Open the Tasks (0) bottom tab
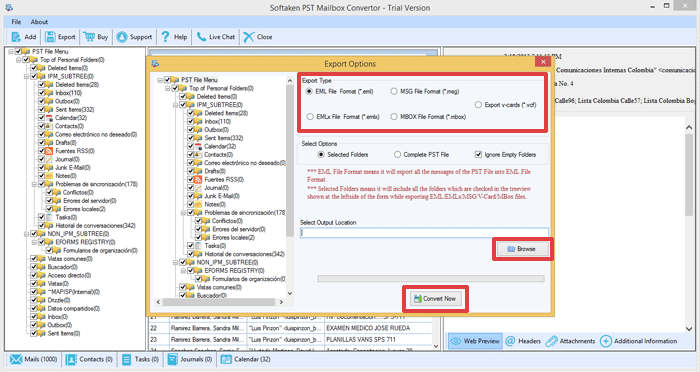The height and width of the screenshot is (372, 700). 140,359
